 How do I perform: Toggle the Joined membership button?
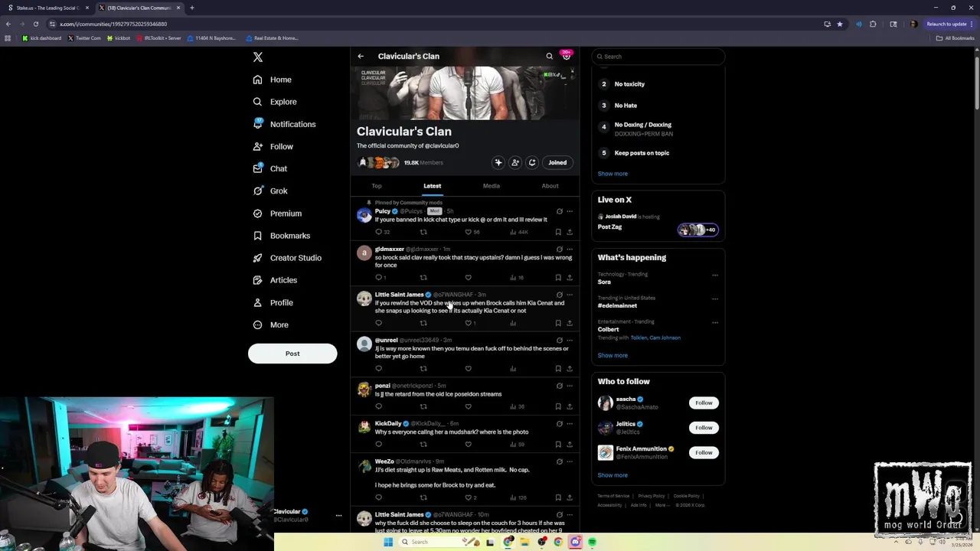click(557, 162)
